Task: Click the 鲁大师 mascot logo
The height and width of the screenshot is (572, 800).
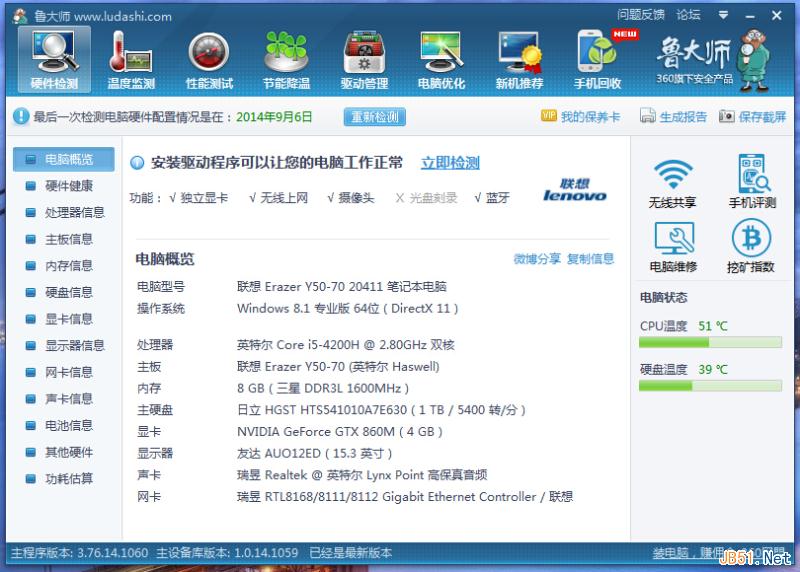Action: [755, 60]
